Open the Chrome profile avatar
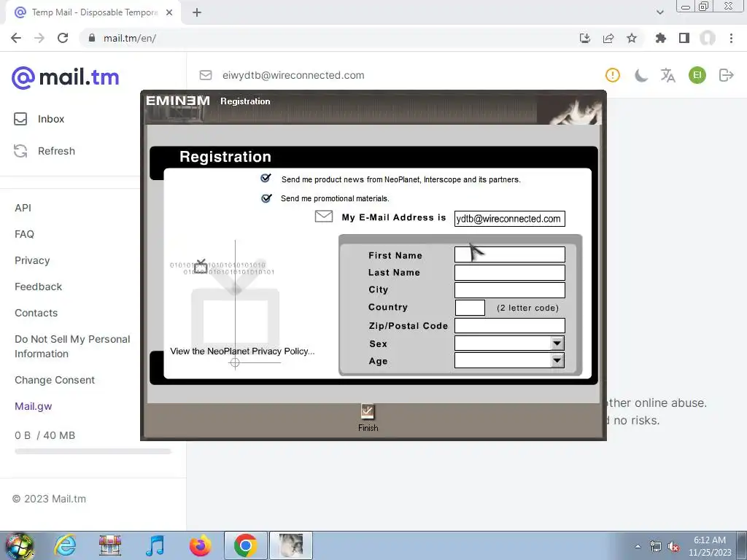This screenshot has height=560, width=747. (708, 38)
